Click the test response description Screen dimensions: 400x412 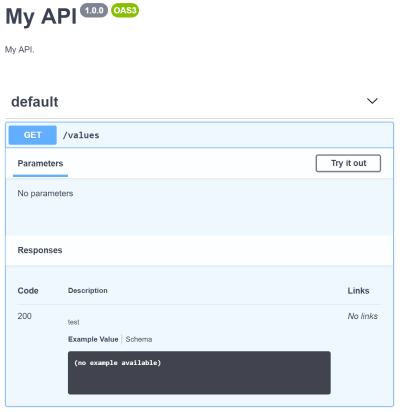(73, 322)
